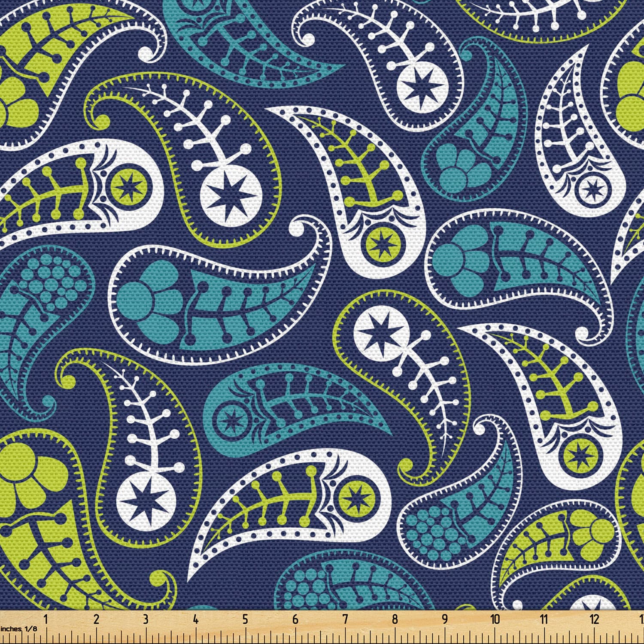Click the number 7 on the ruler
The image size is (644, 644).
coord(345,619)
